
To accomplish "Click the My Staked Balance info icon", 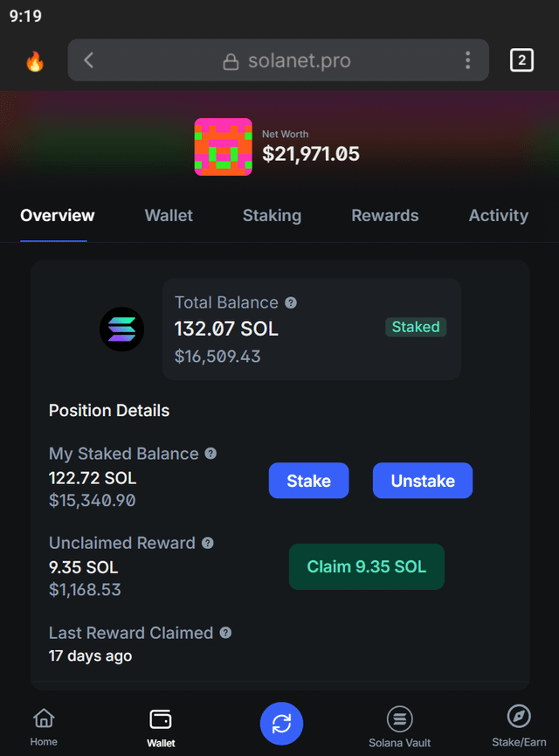I will tap(210, 454).
